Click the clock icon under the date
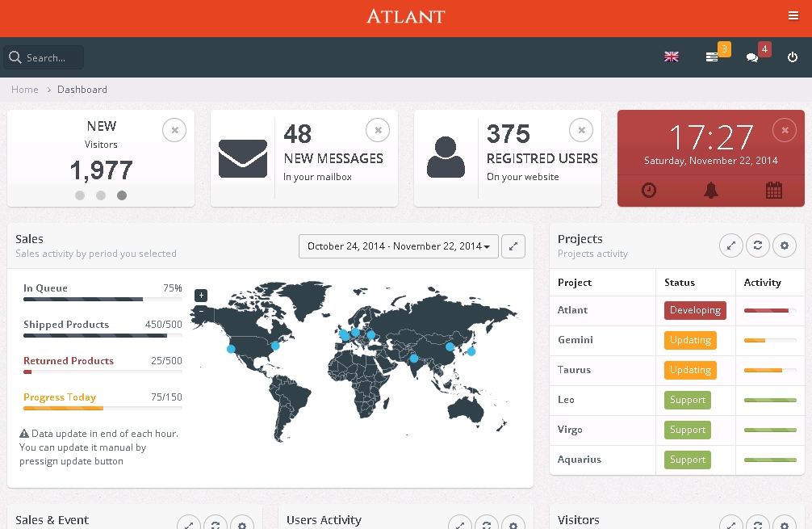Screen dimensions: 812x529 (x=649, y=191)
